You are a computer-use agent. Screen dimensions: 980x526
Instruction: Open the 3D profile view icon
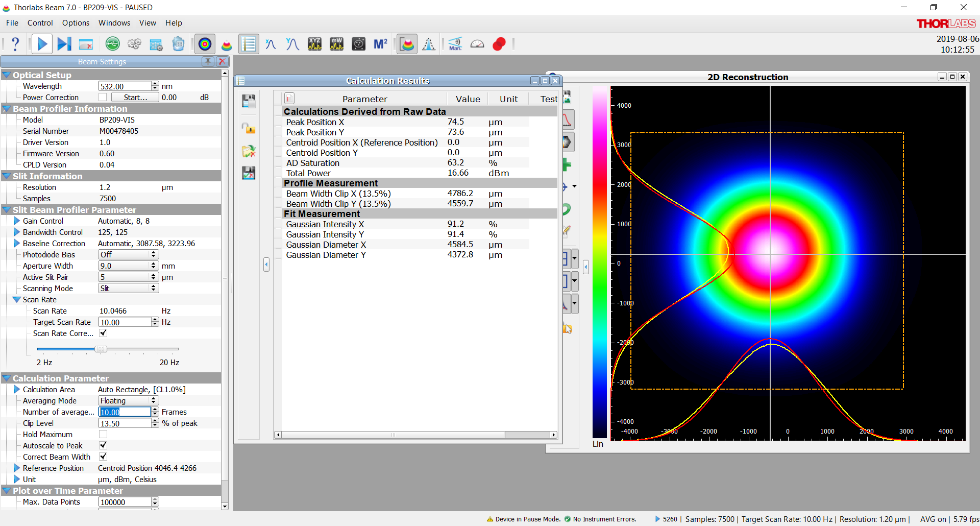coord(227,44)
